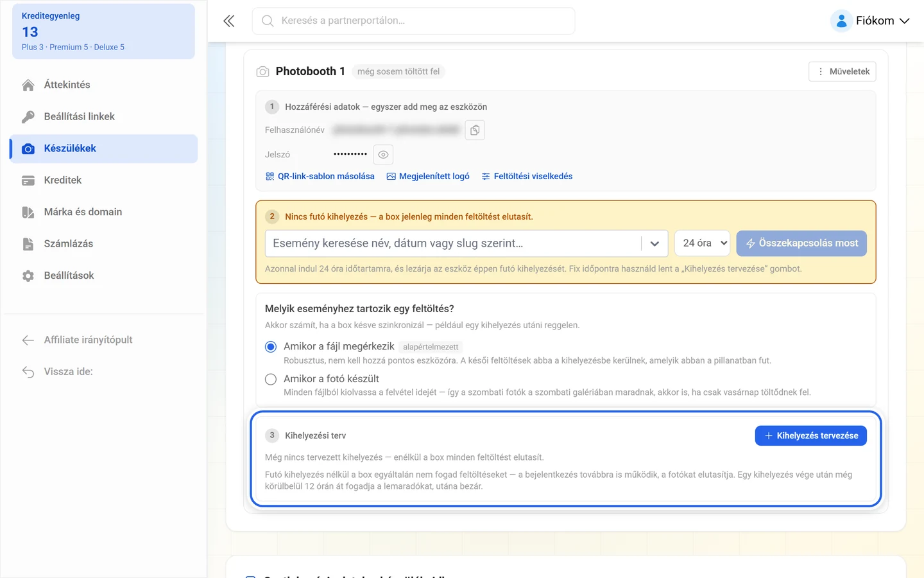The width and height of the screenshot is (924, 578).
Task: Click the Photobooth 1 device title
Action: 311,71
